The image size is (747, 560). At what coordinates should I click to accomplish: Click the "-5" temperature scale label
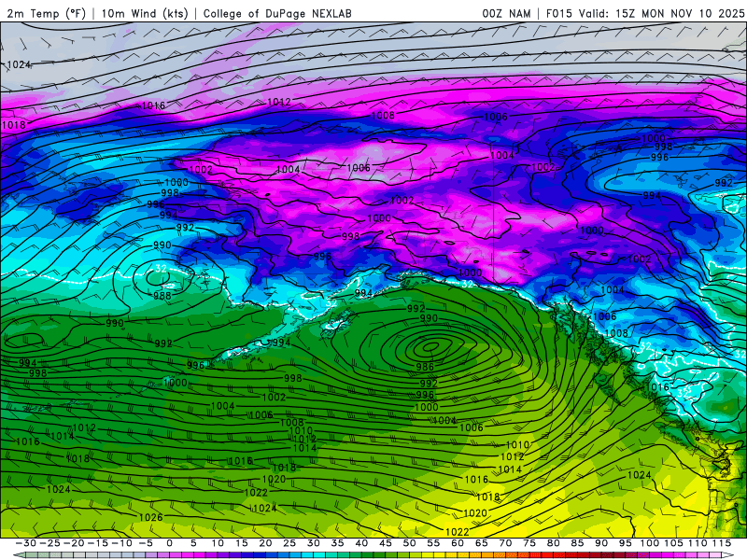146,543
